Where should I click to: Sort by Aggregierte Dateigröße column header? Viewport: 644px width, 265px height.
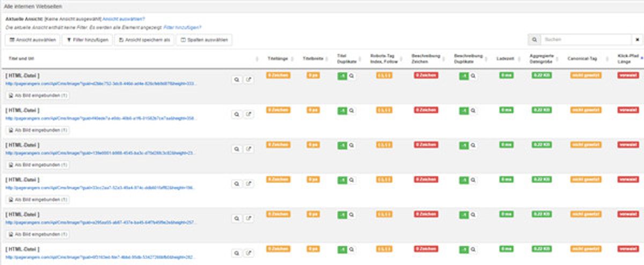pyautogui.click(x=542, y=58)
